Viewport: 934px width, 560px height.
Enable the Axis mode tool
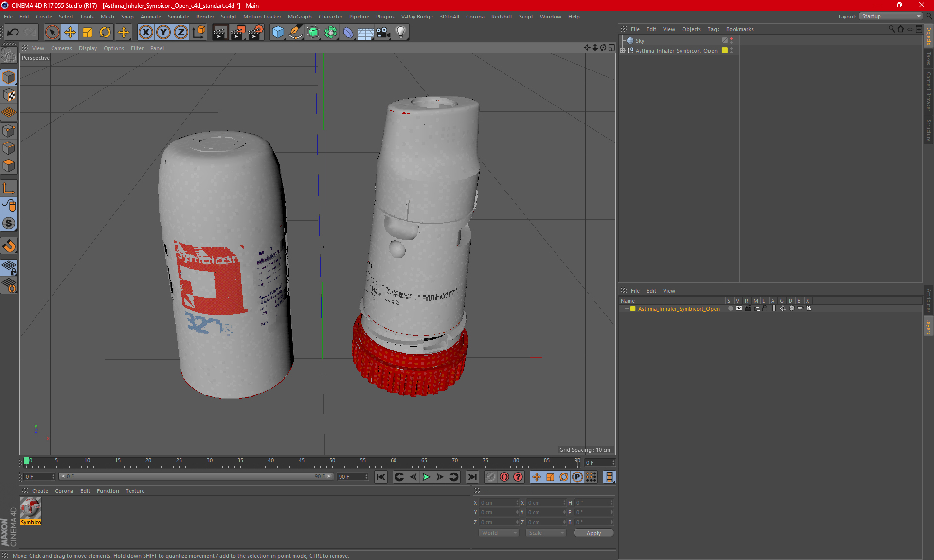9,188
